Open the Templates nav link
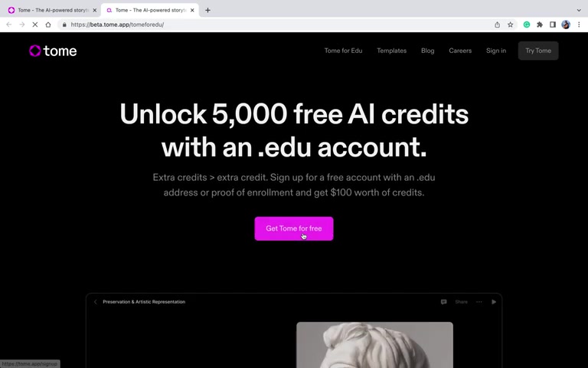588x368 pixels. point(391,51)
